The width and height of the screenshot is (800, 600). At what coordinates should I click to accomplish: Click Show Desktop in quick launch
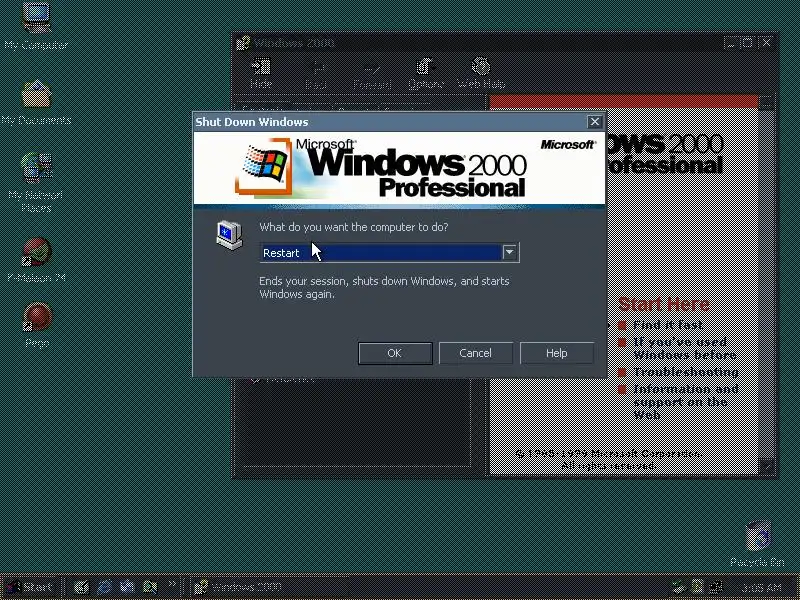[81, 587]
